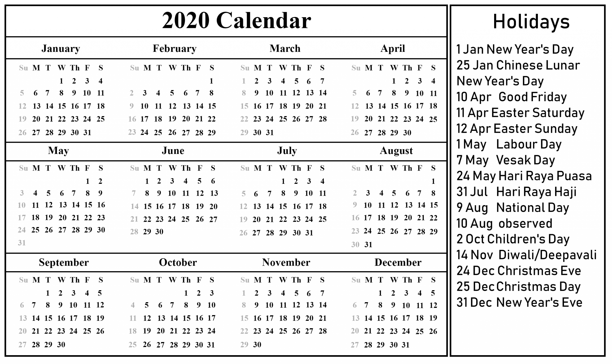Select the 2020 Calendar title

coord(230,21)
